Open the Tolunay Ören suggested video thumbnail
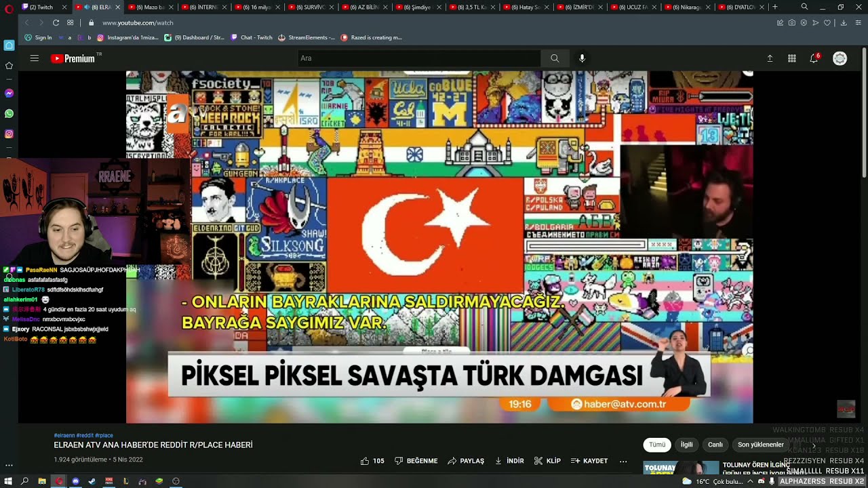 point(681,468)
